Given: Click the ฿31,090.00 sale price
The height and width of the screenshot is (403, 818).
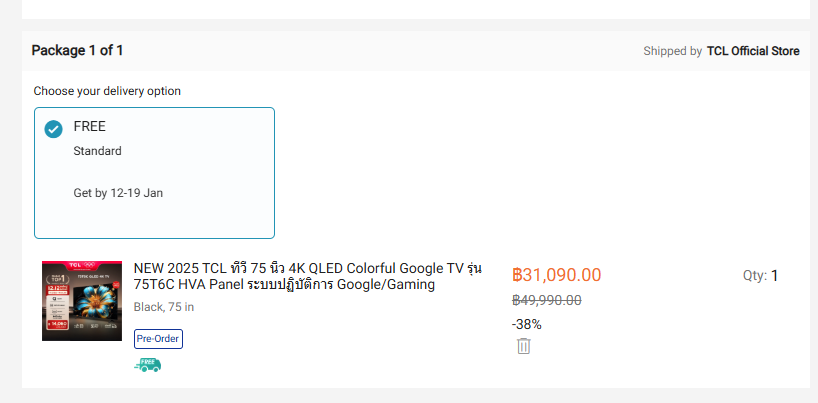Looking at the screenshot, I should click(x=556, y=275).
